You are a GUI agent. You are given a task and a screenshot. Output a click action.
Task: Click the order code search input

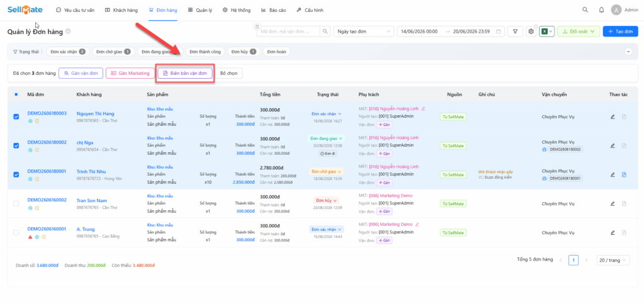[x=289, y=31]
